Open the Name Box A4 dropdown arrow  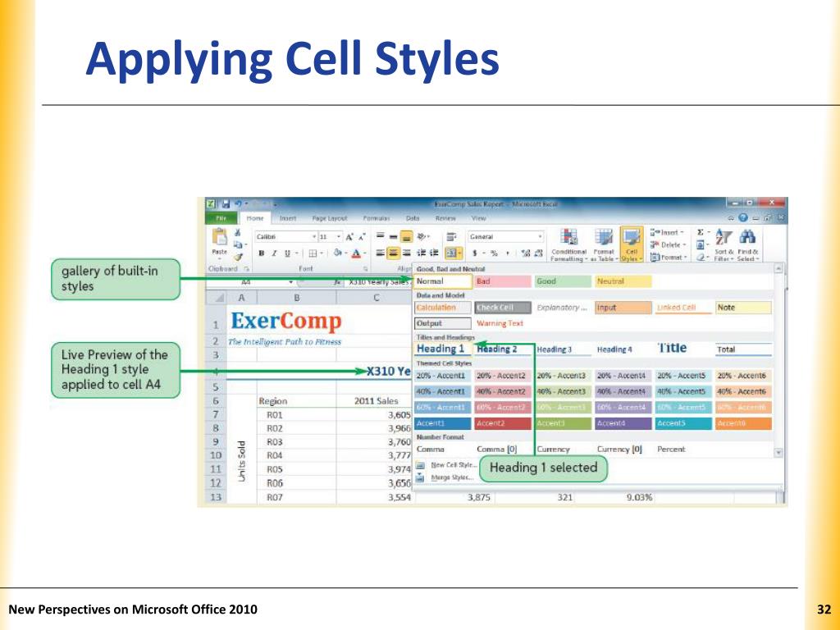291,282
